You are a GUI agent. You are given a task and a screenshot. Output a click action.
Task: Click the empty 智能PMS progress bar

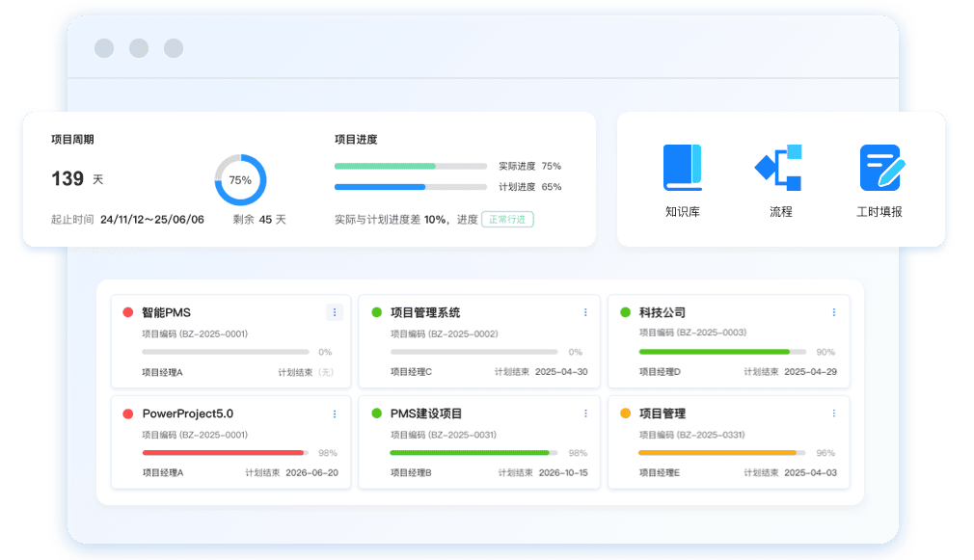226,352
